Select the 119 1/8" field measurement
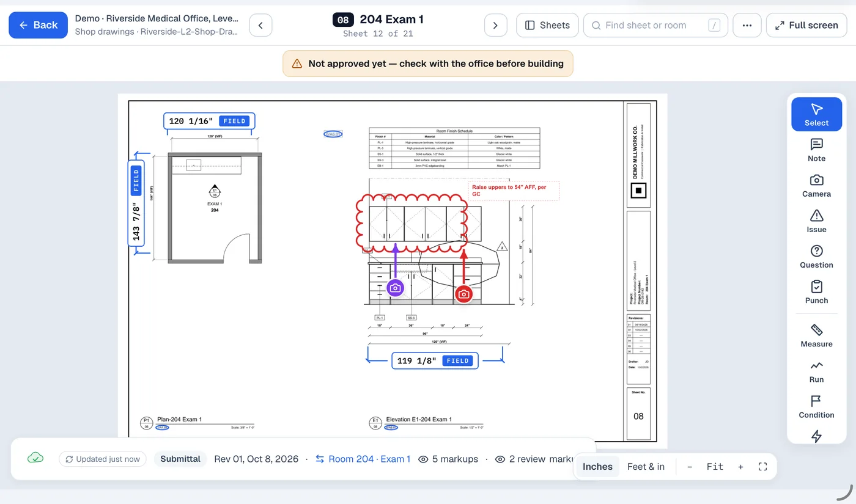Viewport: 856px width, 504px height. (435, 360)
